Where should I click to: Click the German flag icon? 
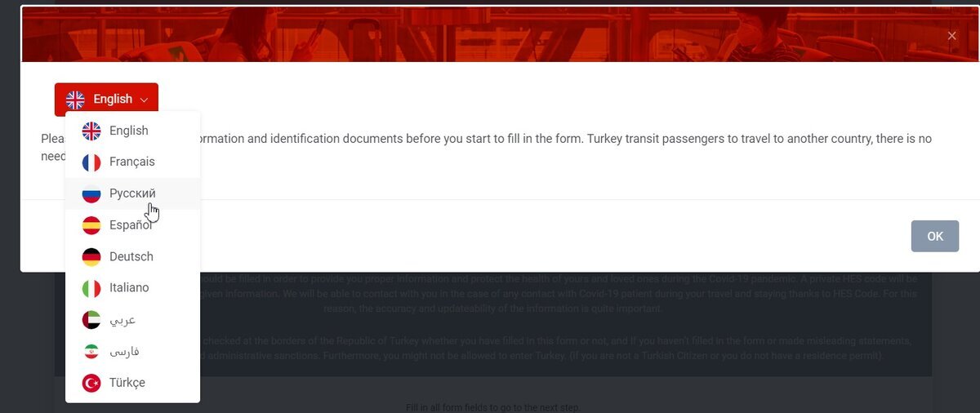coord(91,257)
